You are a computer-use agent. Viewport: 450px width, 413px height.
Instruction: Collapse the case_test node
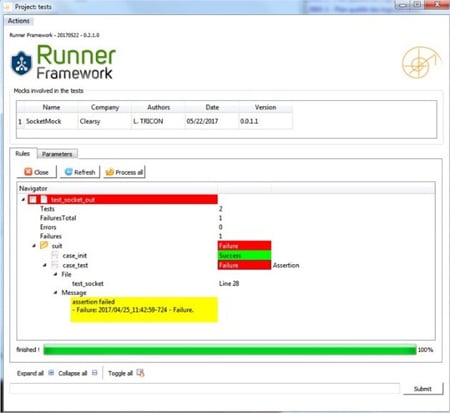pyautogui.click(x=45, y=265)
